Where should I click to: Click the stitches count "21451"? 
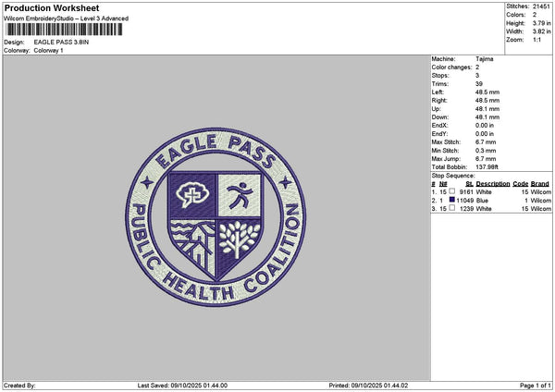541,6
